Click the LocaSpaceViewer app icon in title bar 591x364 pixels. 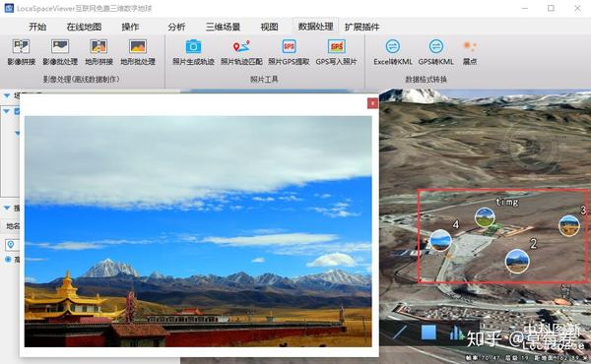tap(9, 8)
